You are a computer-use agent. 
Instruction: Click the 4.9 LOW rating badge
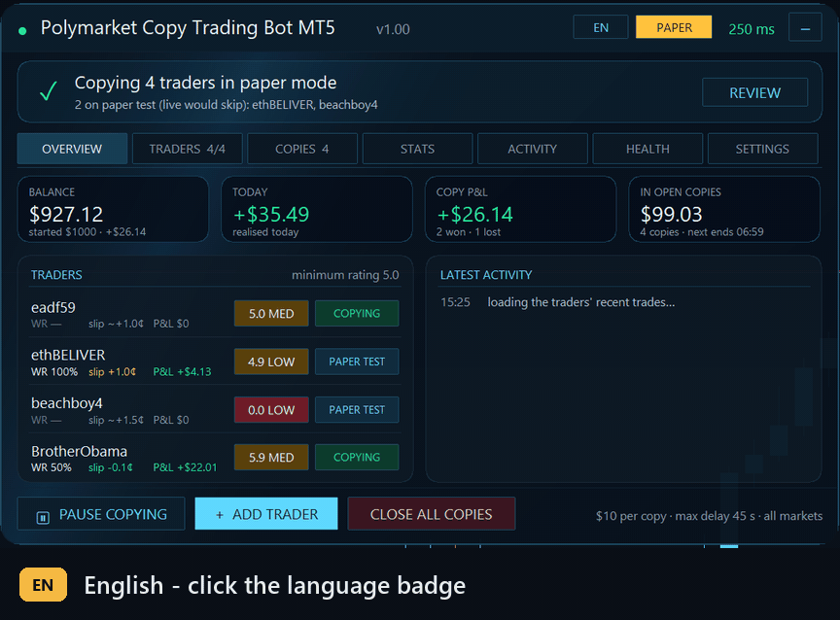tap(271, 362)
